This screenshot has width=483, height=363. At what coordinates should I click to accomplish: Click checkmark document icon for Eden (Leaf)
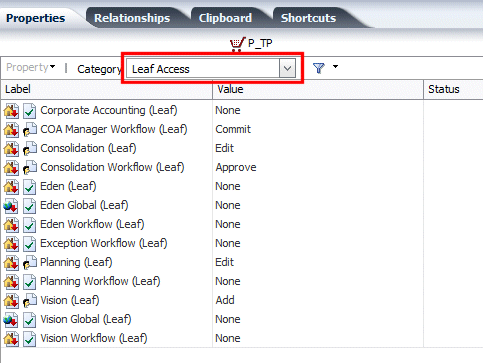pos(30,187)
